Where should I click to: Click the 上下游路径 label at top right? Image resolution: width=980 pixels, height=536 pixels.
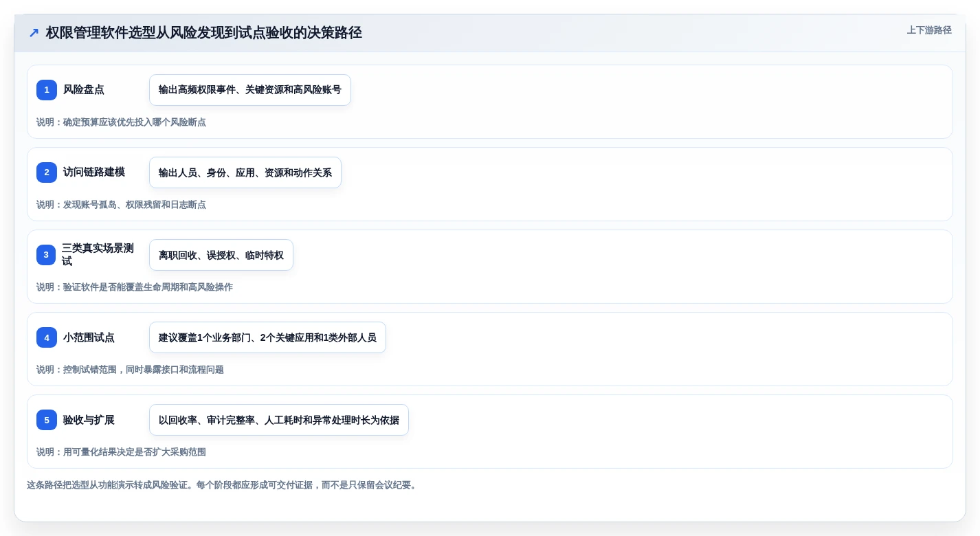[929, 30]
